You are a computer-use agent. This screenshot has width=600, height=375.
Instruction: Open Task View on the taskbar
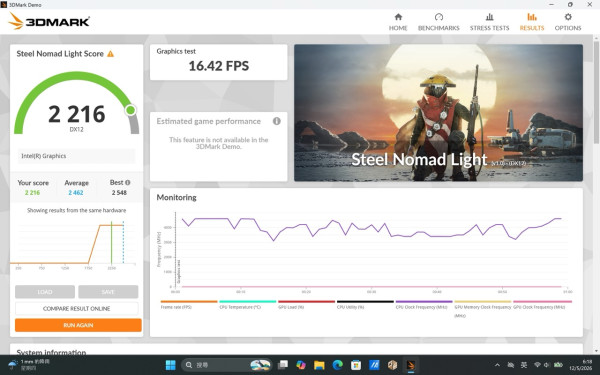click(283, 365)
